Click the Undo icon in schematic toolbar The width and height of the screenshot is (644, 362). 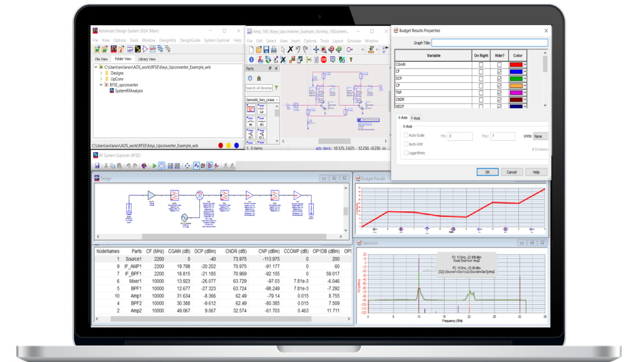[x=298, y=49]
